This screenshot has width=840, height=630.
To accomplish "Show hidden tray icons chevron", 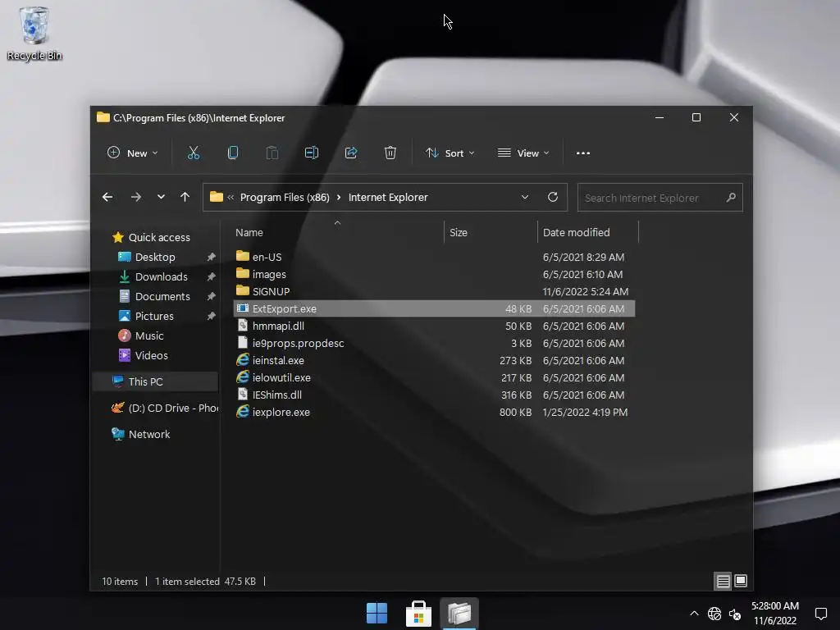I will pyautogui.click(x=694, y=614).
